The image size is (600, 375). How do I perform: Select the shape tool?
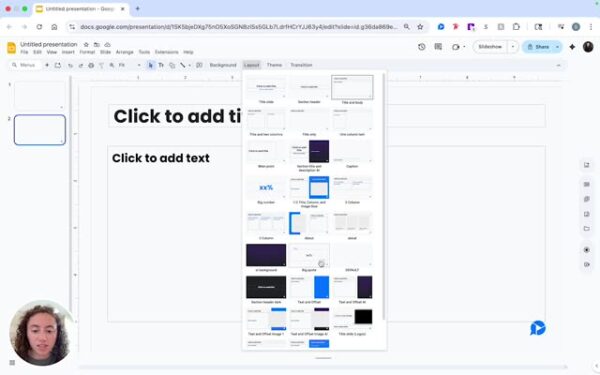(172, 65)
